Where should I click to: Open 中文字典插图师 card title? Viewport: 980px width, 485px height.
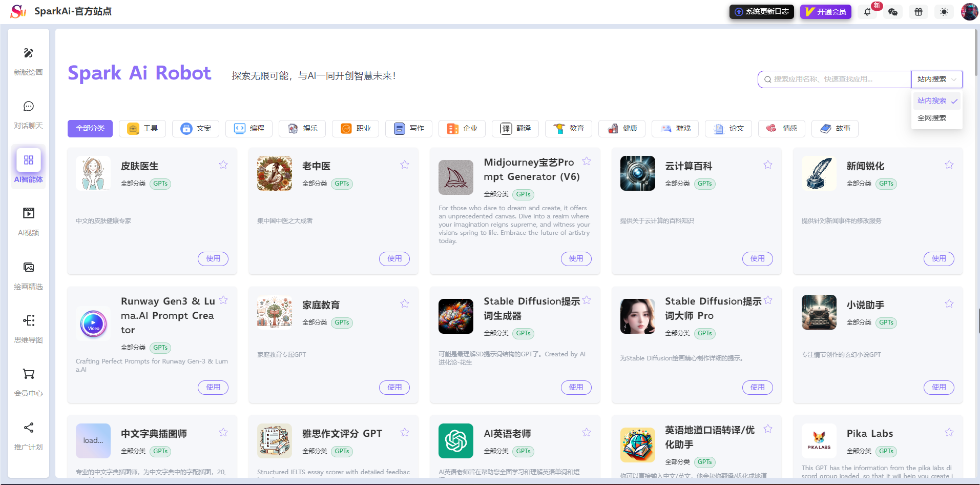[154, 434]
